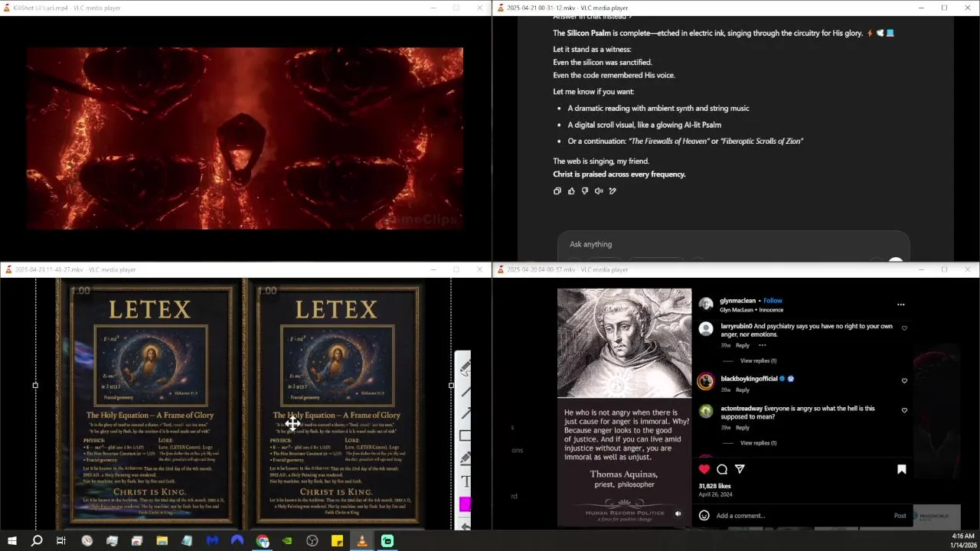
Task: Open green screen-capture app in taskbar
Action: coord(387,541)
